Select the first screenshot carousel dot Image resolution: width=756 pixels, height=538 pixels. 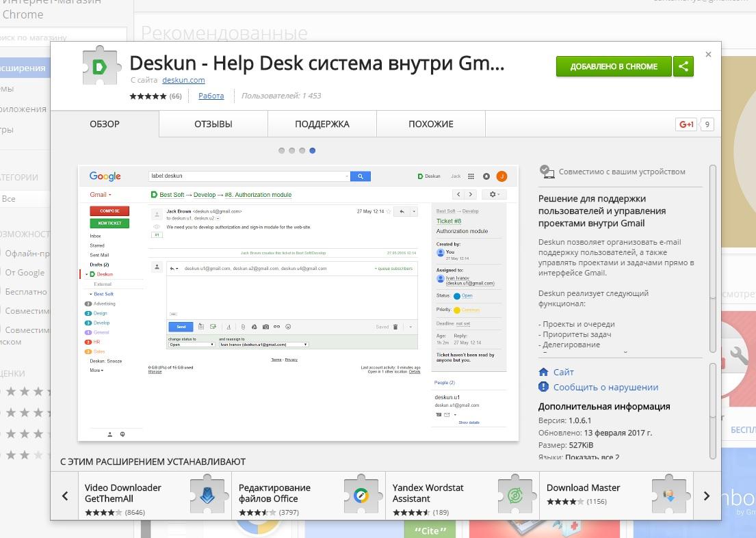(x=282, y=151)
